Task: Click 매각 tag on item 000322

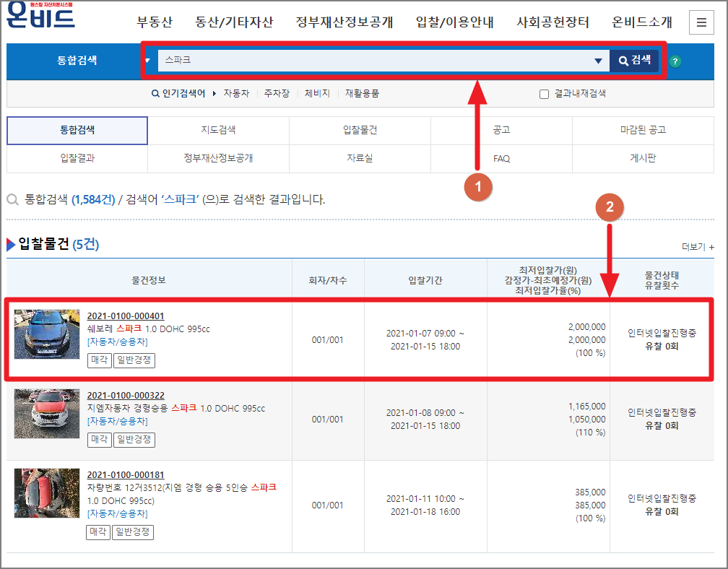Action: 100,440
